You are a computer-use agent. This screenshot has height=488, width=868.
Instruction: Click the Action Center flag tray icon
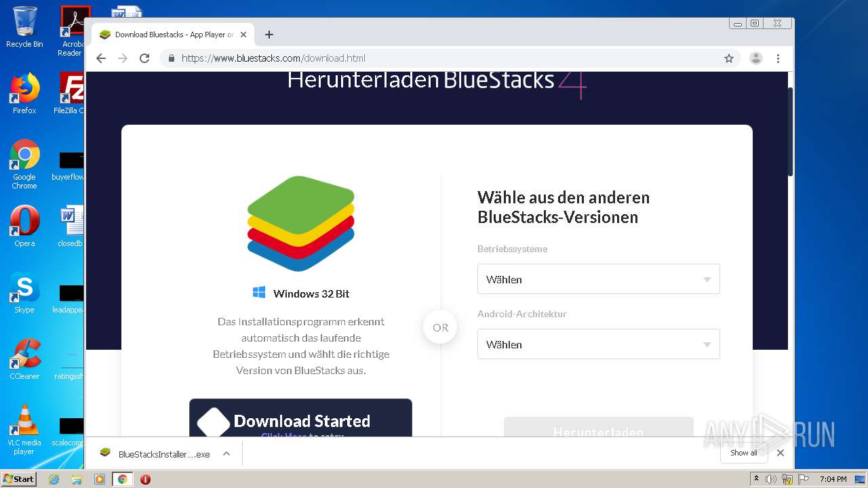[x=804, y=479]
